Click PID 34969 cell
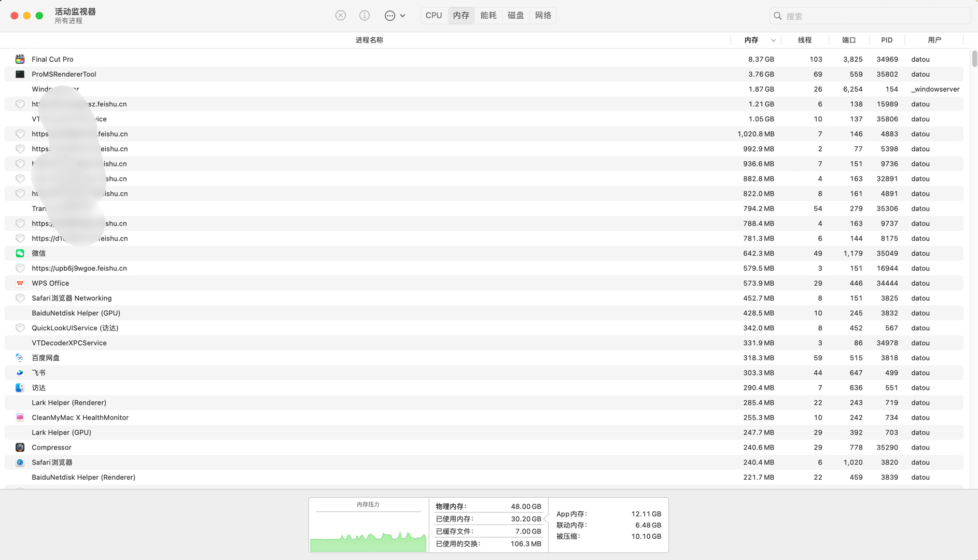The height and width of the screenshot is (560, 978). (887, 59)
